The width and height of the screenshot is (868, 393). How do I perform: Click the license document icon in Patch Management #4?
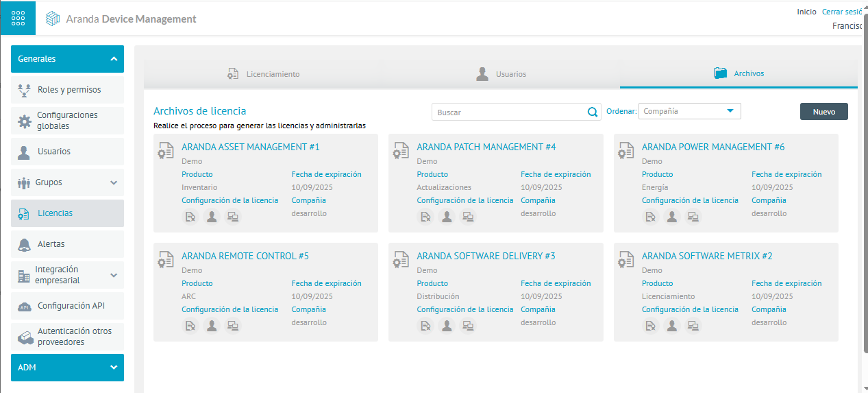tap(425, 217)
